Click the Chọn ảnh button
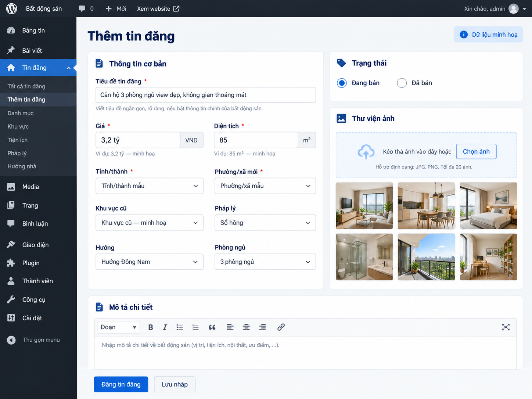The image size is (532, 399). 476,152
